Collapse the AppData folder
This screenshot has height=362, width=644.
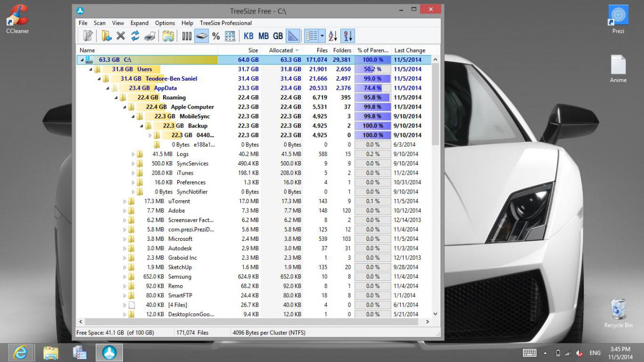click(x=107, y=88)
